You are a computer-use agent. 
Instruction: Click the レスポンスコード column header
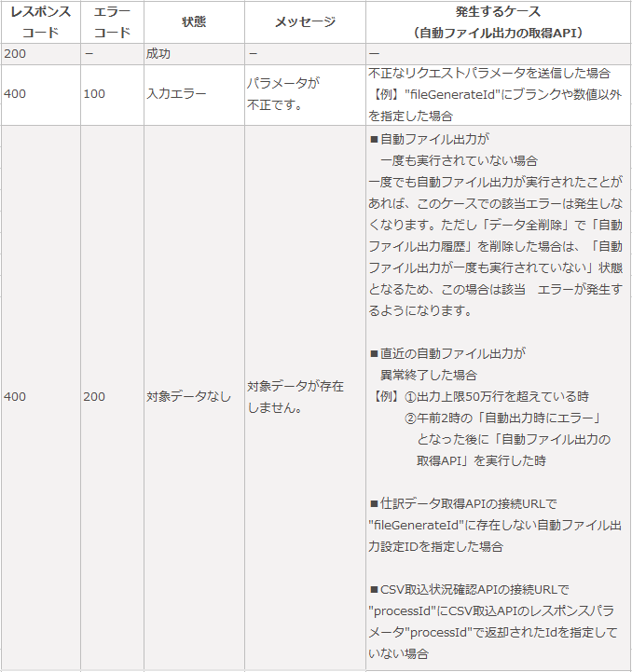coord(40,22)
